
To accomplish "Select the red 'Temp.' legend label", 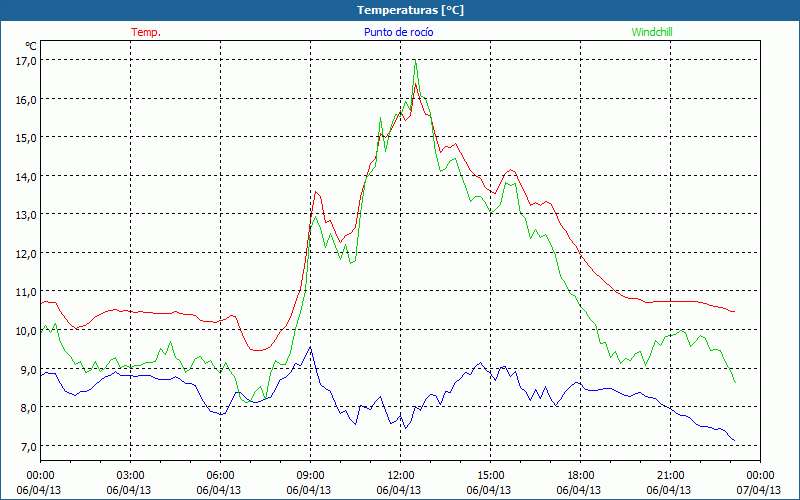I will click(146, 32).
